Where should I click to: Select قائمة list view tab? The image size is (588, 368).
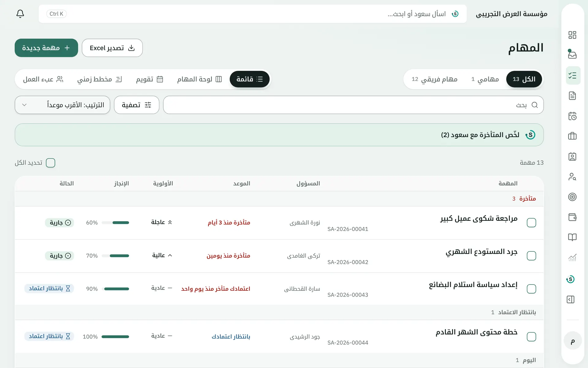click(x=250, y=79)
